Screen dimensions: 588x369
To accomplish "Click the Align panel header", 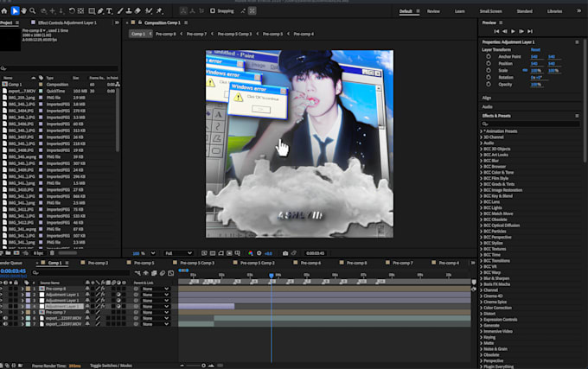I will 486,98.
